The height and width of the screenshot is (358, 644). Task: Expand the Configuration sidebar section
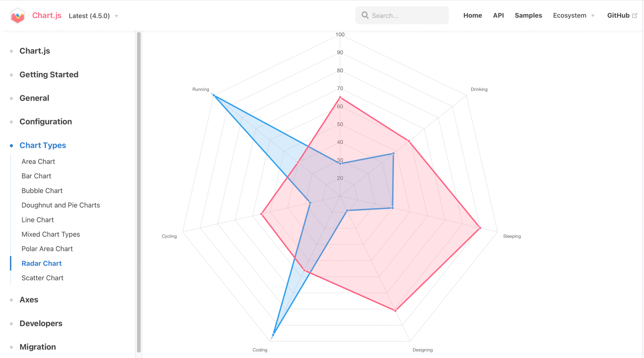tap(45, 121)
